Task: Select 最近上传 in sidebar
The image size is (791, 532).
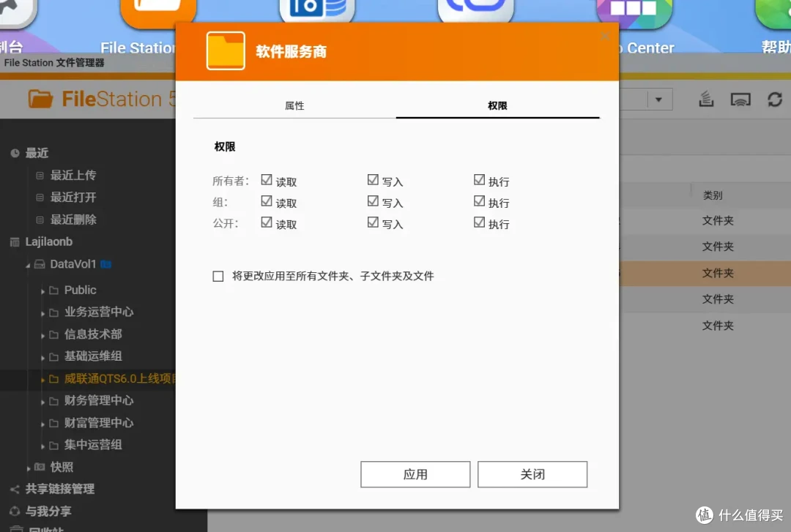Action: tap(73, 176)
